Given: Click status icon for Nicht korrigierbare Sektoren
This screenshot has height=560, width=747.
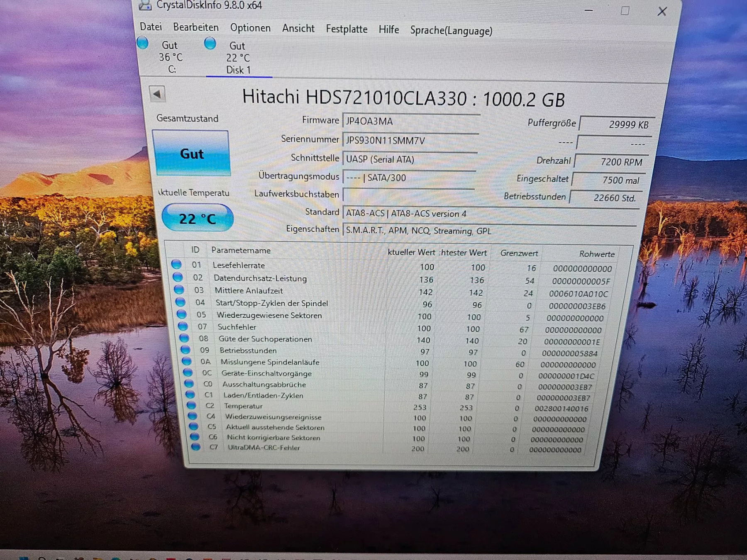Looking at the screenshot, I should click(x=195, y=436).
